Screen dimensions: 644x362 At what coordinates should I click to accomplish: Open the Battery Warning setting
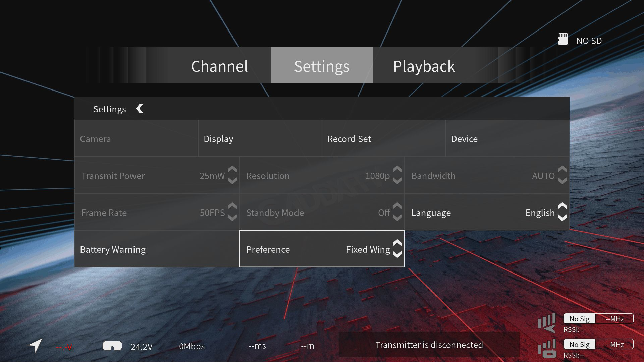pos(157,249)
